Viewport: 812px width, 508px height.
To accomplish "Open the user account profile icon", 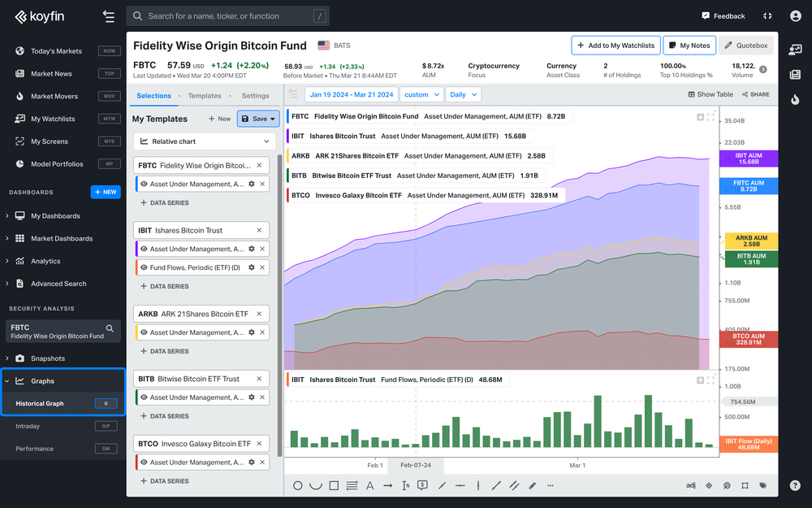I will click(796, 16).
